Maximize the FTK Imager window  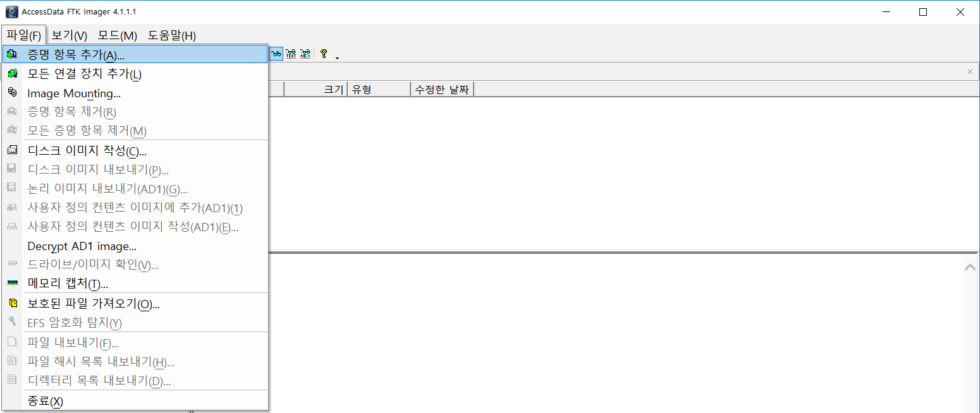pos(923,11)
